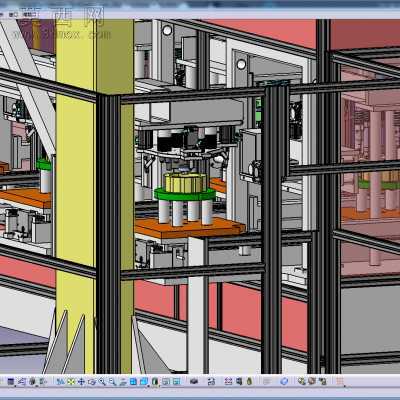Select the green disc under the yellow part
This screenshot has height=400, width=400.
coord(185,195)
